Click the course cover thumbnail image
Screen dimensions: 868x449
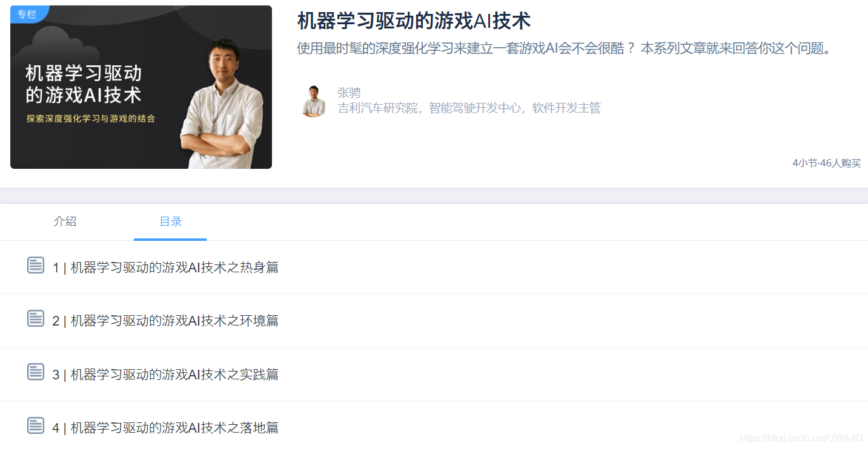click(x=141, y=87)
